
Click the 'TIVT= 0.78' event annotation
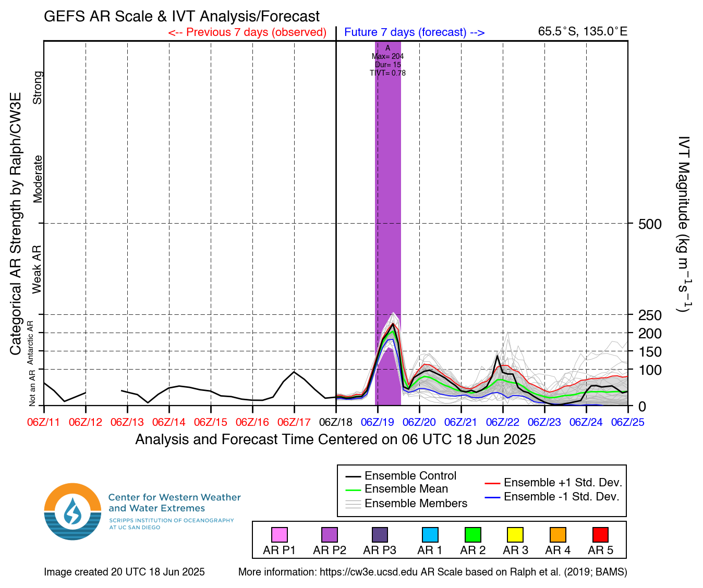tap(387, 73)
